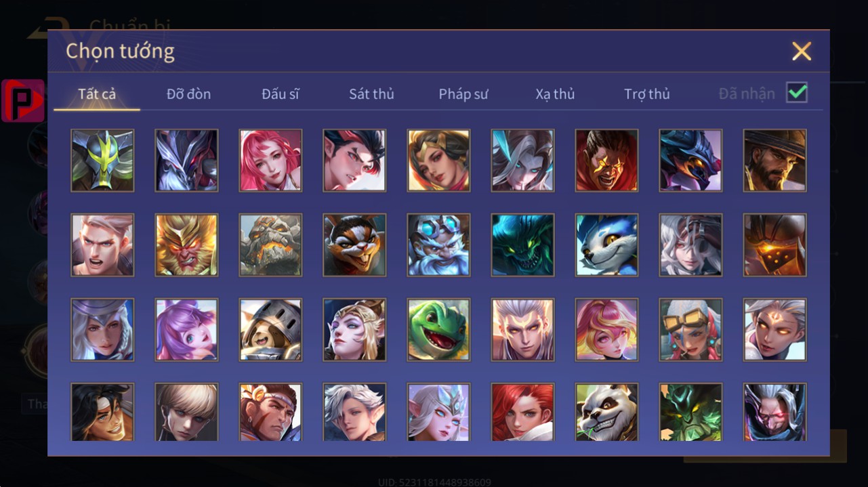Image resolution: width=868 pixels, height=487 pixels.
Task: Switch to the Pháp sư tab
Action: 463,94
